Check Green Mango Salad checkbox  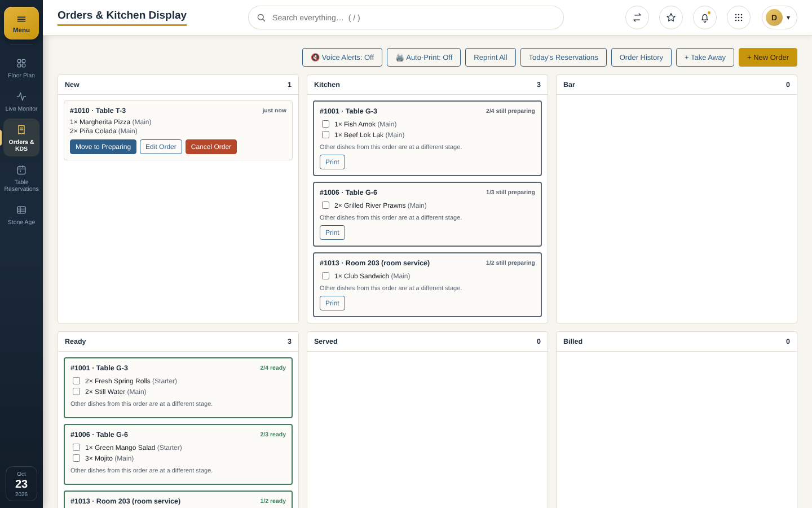point(76,448)
